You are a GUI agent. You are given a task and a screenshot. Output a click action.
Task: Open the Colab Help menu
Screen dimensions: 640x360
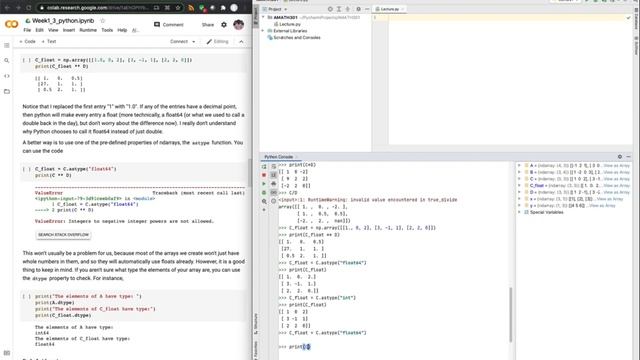(x=122, y=30)
